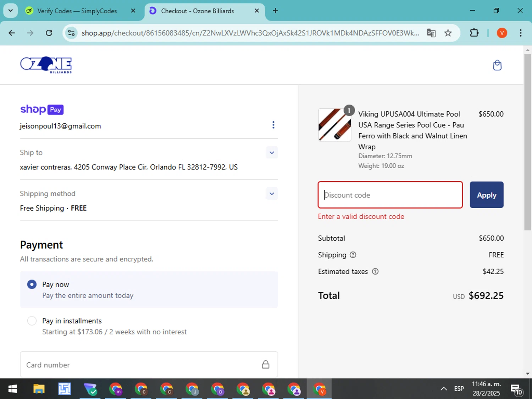Click the Apply discount button
Image resolution: width=532 pixels, height=399 pixels.
(487, 195)
